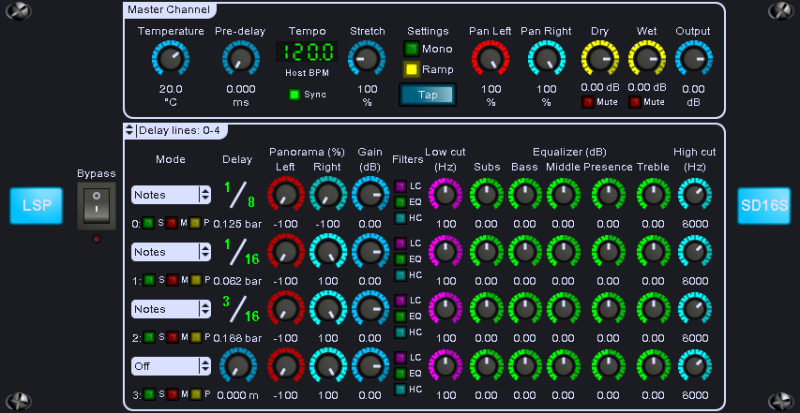Flip the Bypass switch
Image resolution: width=800 pixels, height=413 pixels.
96,204
